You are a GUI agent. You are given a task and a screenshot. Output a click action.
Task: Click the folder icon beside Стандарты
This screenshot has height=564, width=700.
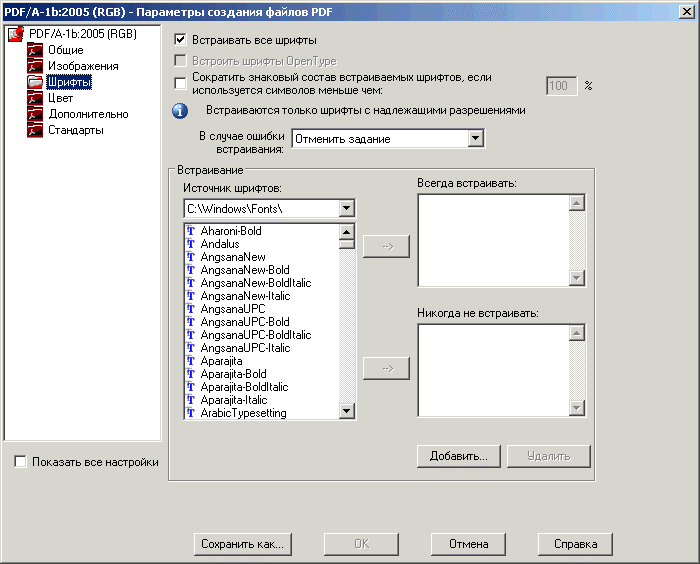35,130
